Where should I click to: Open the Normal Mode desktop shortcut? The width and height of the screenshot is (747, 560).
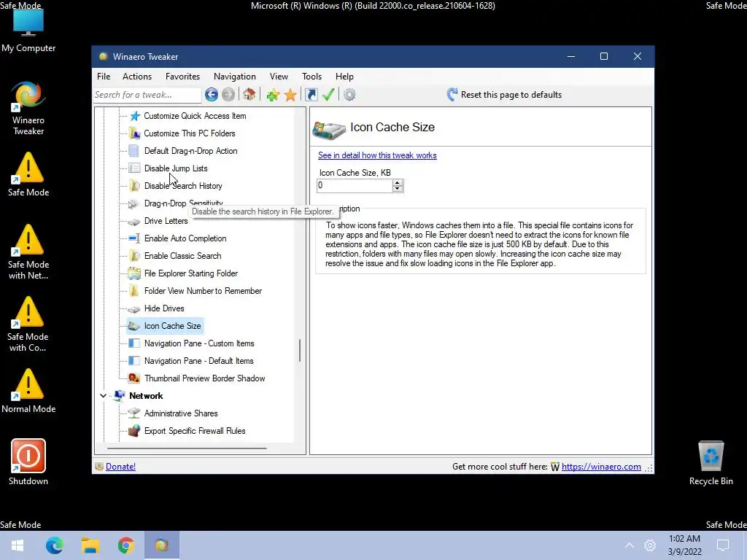point(28,391)
